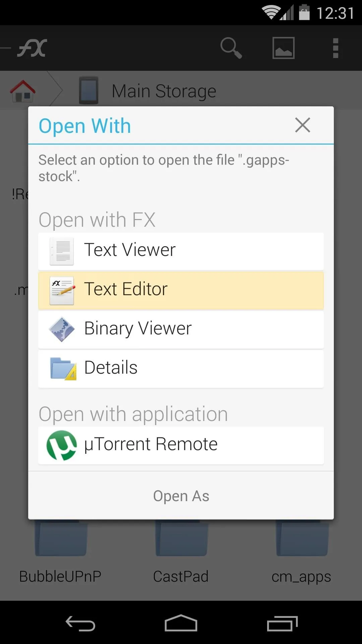Click the Text Viewer document icon
Screen dimensions: 362x644
(x=62, y=251)
